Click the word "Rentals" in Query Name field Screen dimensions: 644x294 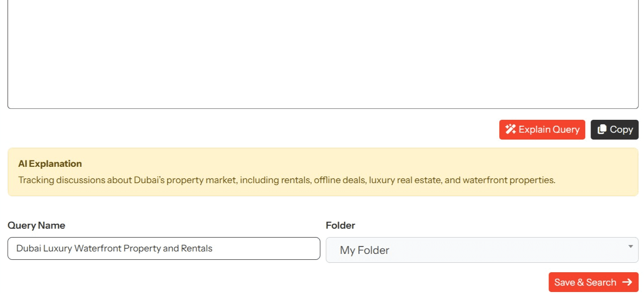197,248
